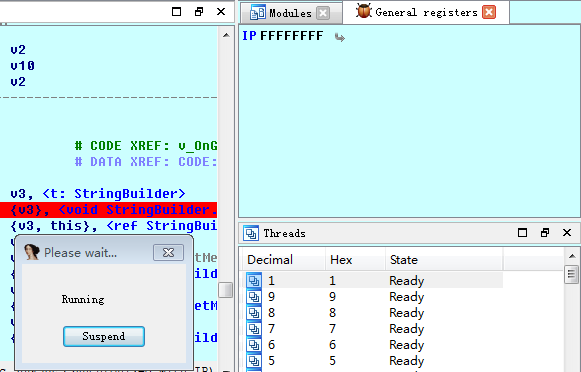Click the portrait icon in Please wait dialog
This screenshot has height=372, width=581.
tap(32, 252)
